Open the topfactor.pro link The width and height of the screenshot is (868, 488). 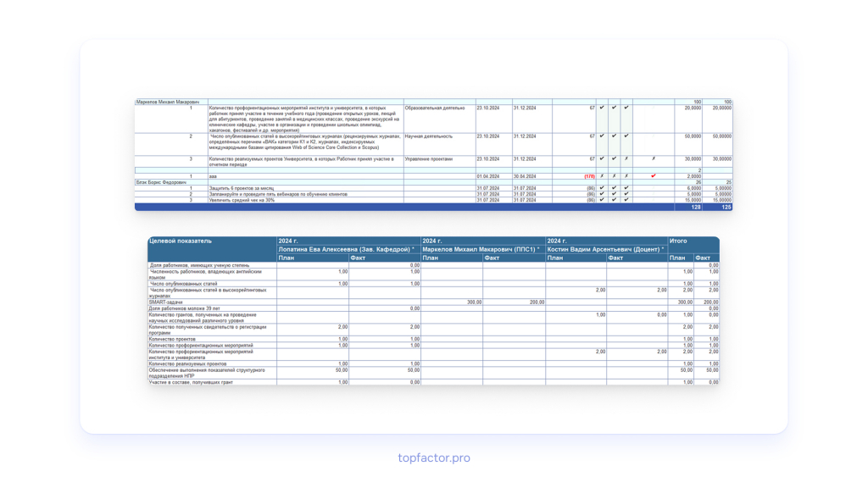434,457
